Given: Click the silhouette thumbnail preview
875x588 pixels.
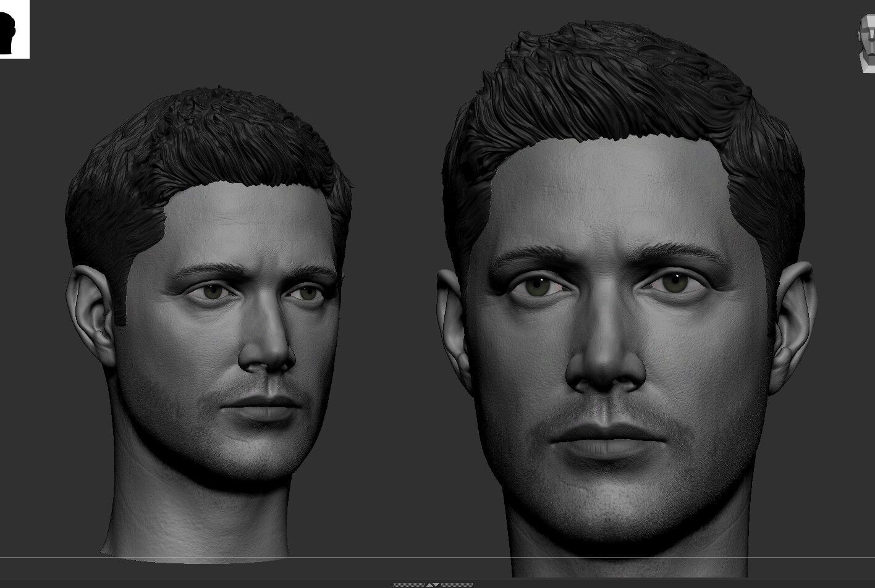Looking at the screenshot, I should pyautogui.click(x=14, y=29).
